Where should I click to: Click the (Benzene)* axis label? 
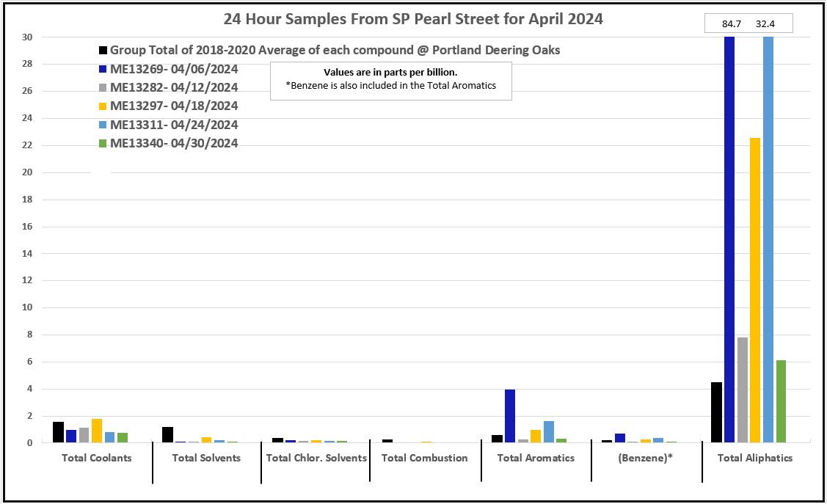click(646, 458)
